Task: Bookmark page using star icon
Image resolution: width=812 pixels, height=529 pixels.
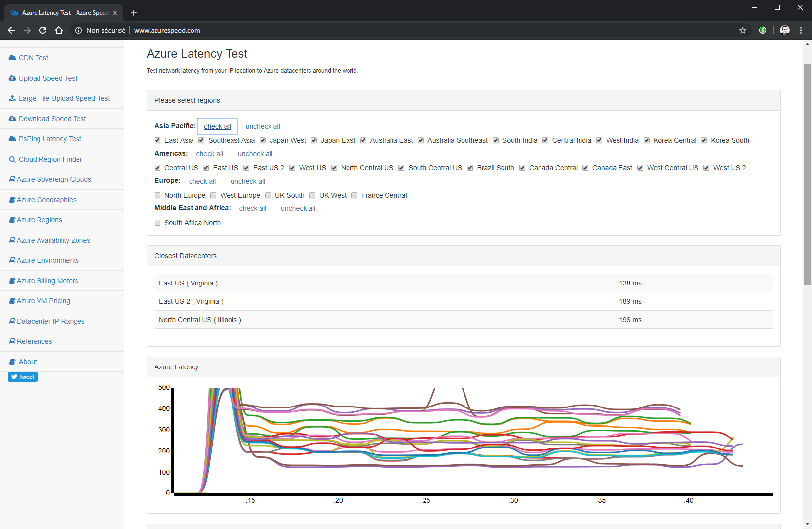Action: (x=743, y=30)
